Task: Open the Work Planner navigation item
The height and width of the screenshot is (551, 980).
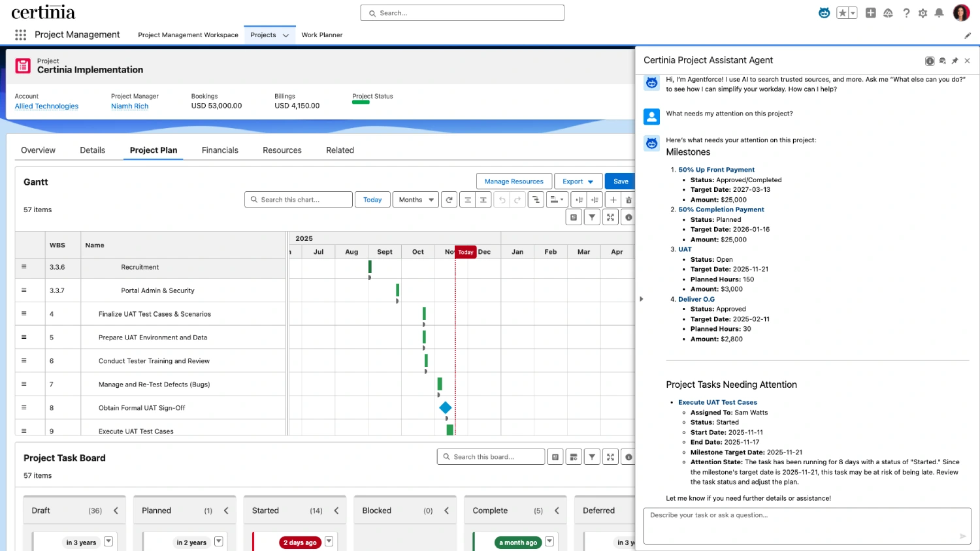Action: (x=322, y=35)
